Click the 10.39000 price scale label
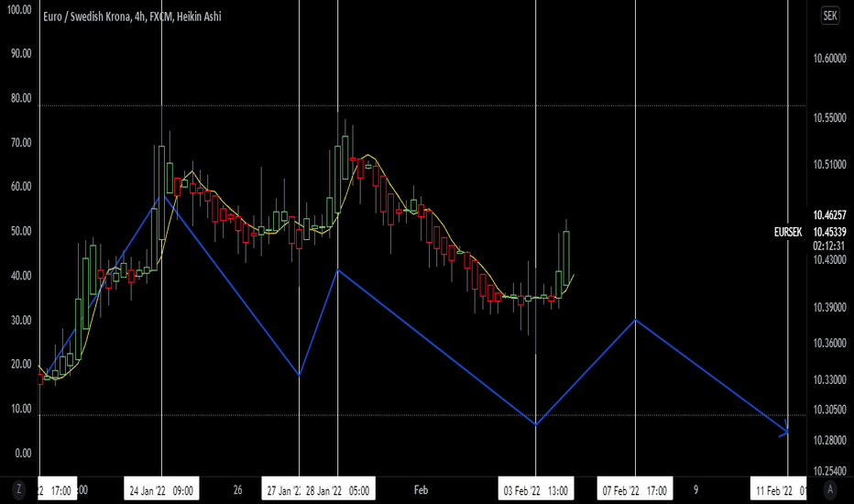Viewport: 854px width, 504px height. tap(829, 307)
